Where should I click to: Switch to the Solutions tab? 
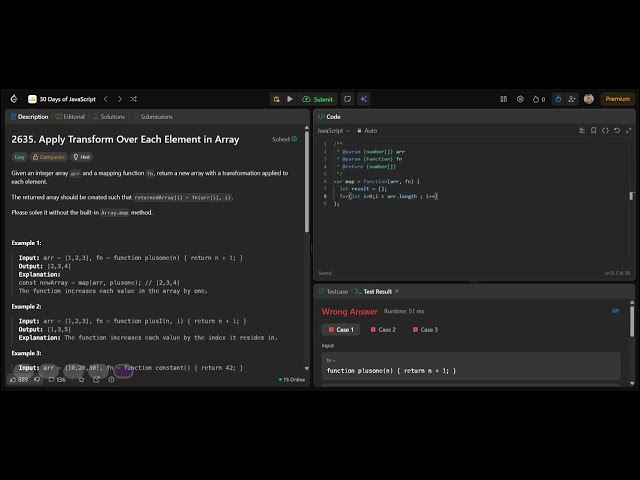pyautogui.click(x=109, y=117)
